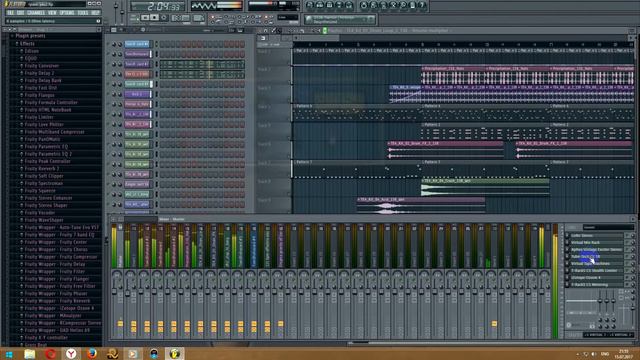Image resolution: width=640 pixels, height=360 pixels.
Task: Open the eighth mixer effect slot plugin
Action: (596, 284)
